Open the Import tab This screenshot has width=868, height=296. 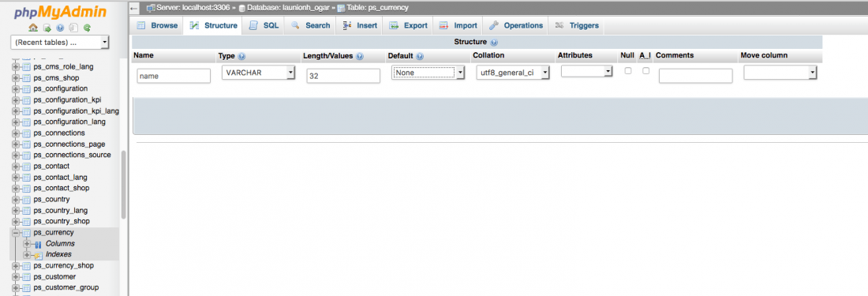pos(458,25)
